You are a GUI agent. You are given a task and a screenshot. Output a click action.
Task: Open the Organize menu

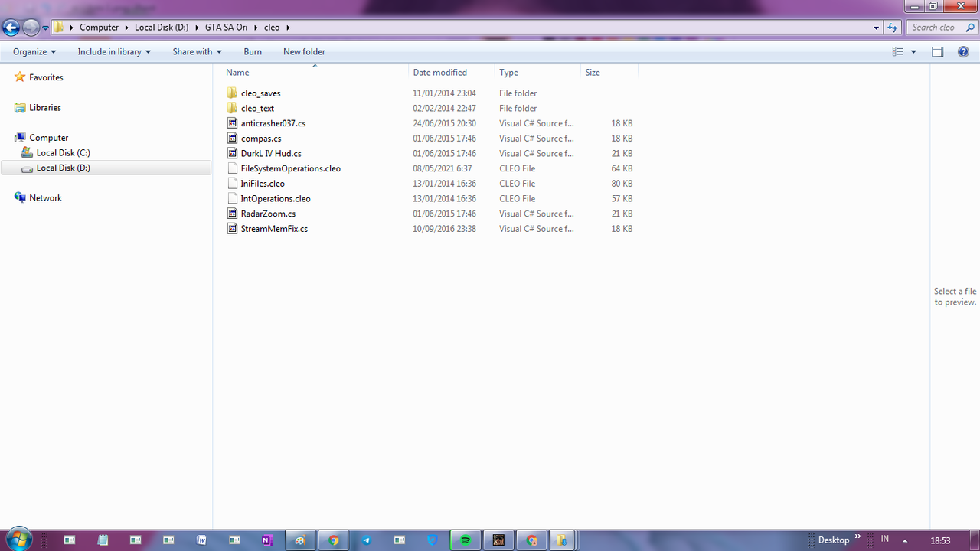coord(34,52)
